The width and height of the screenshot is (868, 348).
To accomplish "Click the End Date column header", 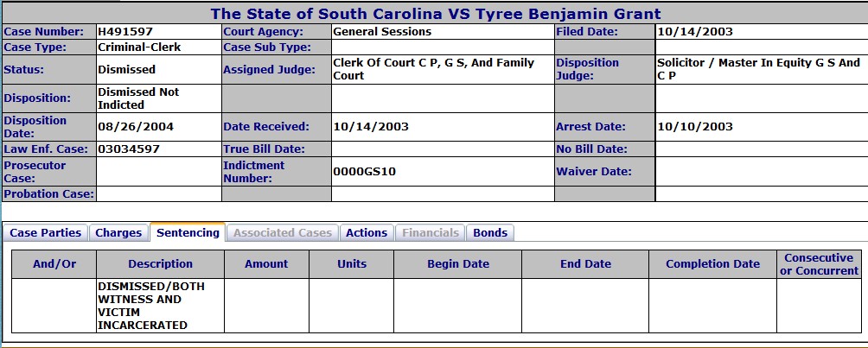I will click(x=585, y=263).
